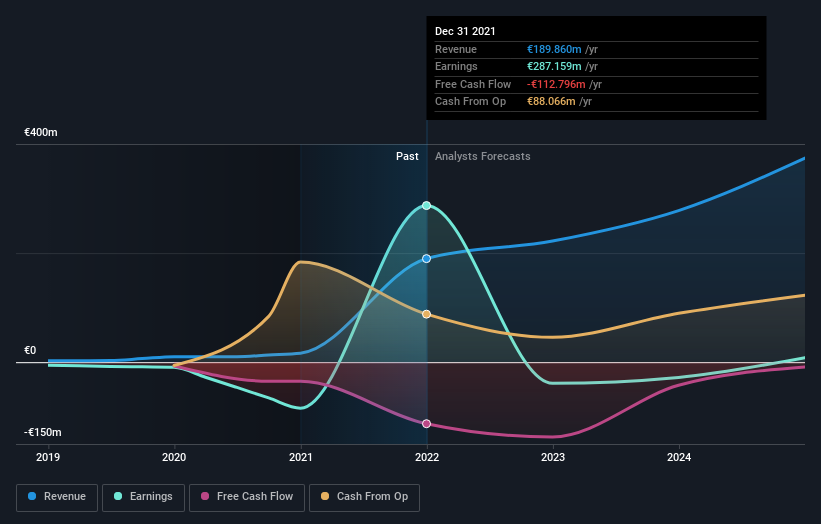Image resolution: width=821 pixels, height=524 pixels.
Task: Toggle the Cash From Op legend button
Action: click(x=364, y=497)
